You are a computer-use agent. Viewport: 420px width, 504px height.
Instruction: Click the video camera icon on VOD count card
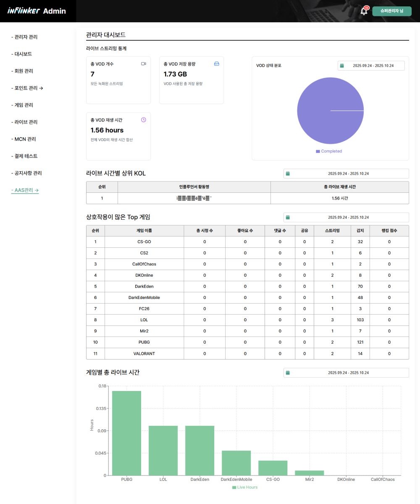click(143, 64)
